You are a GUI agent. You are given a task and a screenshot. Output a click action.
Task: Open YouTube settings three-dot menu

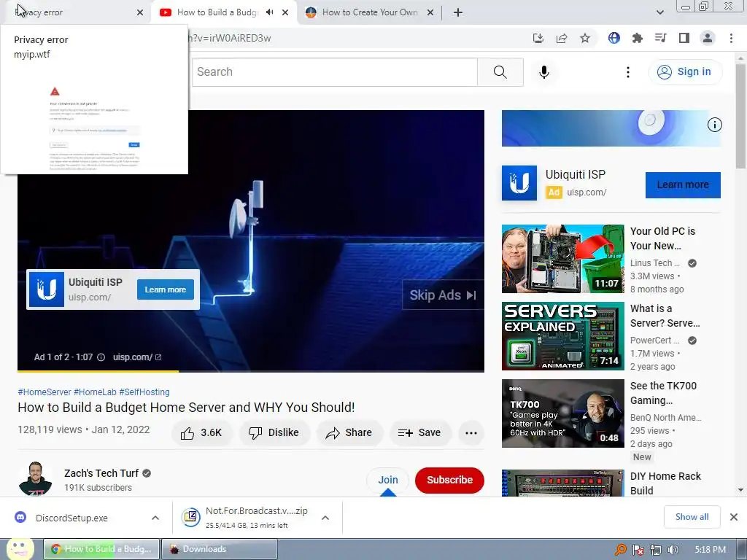click(x=628, y=72)
